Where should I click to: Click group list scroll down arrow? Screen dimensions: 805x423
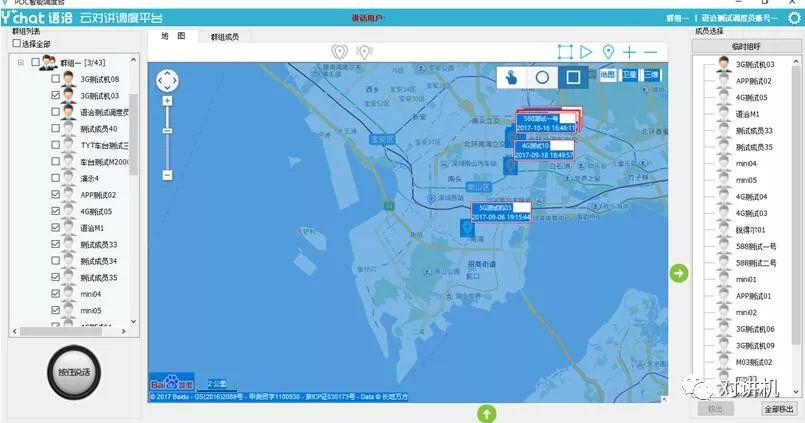[x=133, y=322]
